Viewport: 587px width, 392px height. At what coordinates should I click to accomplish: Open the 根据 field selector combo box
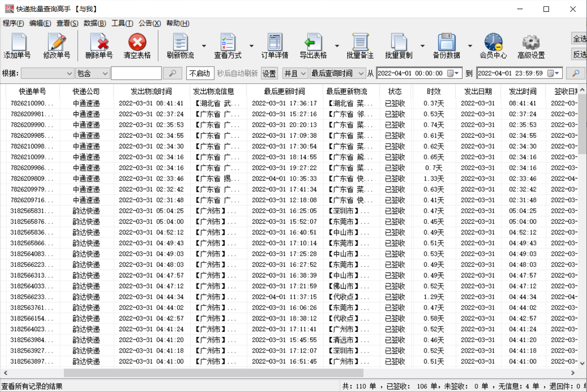(x=47, y=73)
